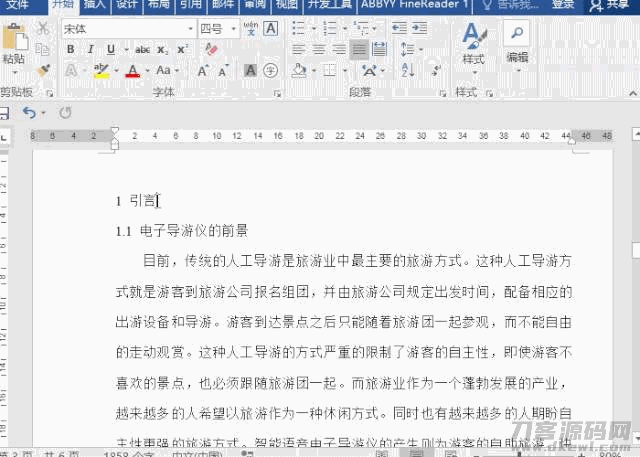Align paragraph text left

coord(299,50)
